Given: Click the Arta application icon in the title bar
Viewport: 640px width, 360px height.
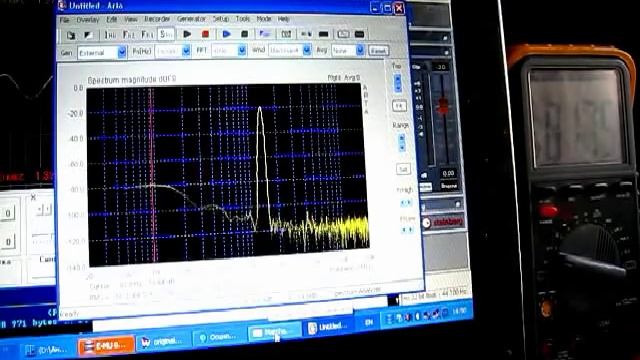Looking at the screenshot, I should 62,5.
